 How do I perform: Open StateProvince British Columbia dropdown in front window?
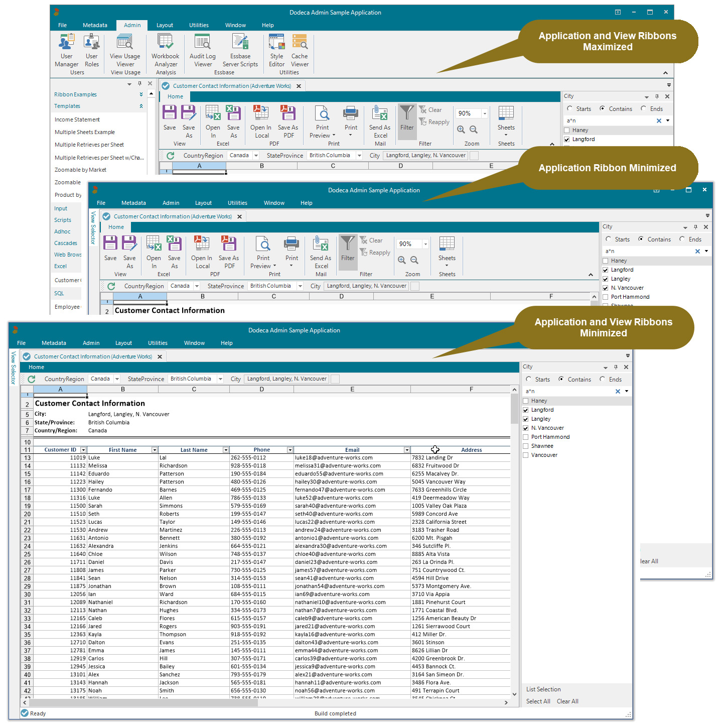tap(220, 379)
